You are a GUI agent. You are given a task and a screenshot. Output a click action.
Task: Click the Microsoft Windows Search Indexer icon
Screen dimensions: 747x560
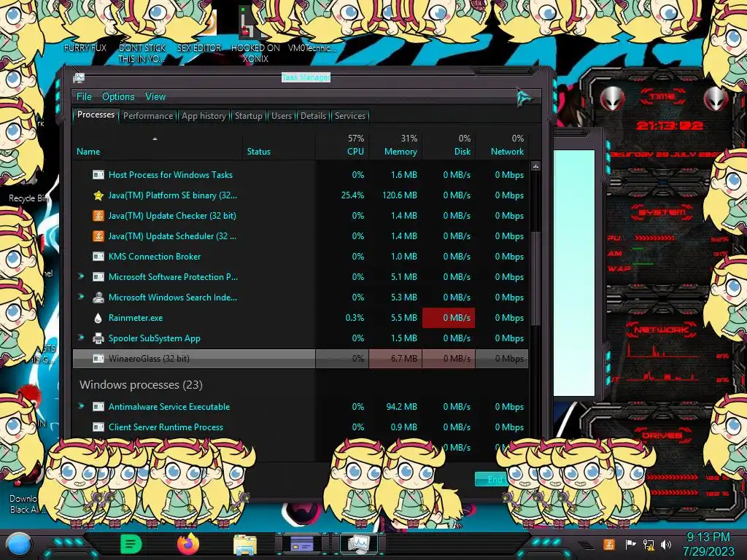(98, 297)
